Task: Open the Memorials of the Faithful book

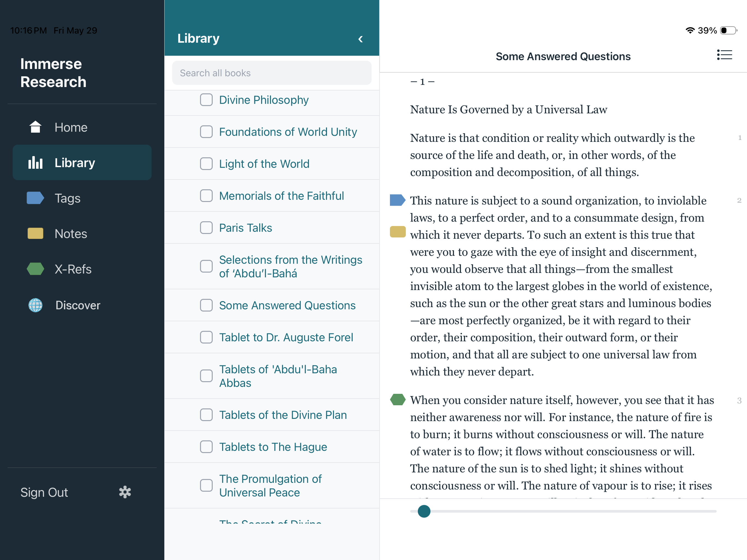Action: (x=281, y=196)
